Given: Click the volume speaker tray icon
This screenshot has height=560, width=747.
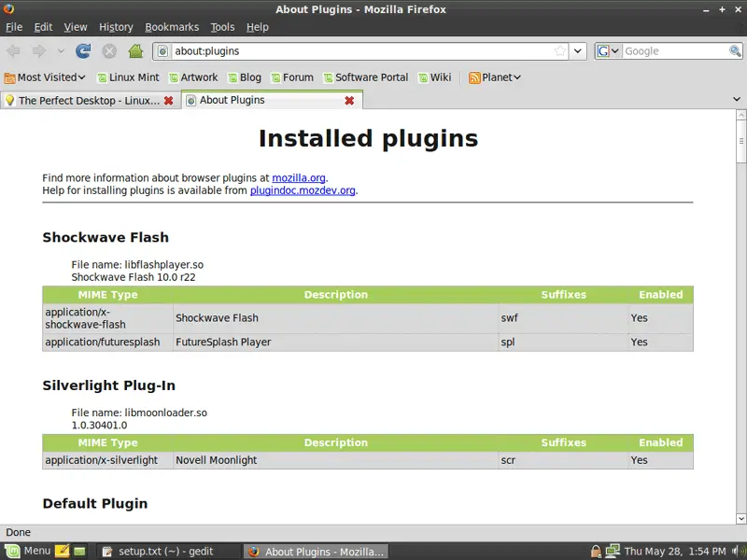Looking at the screenshot, I should (736, 552).
